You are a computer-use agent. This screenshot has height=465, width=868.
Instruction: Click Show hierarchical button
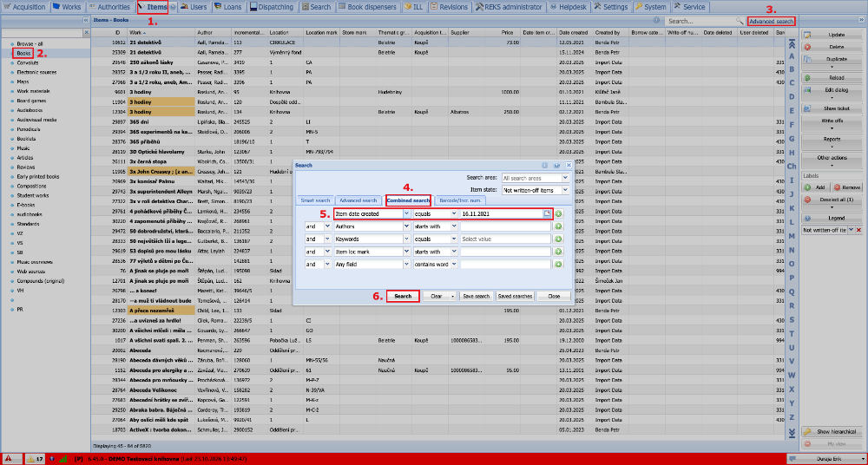click(832, 431)
